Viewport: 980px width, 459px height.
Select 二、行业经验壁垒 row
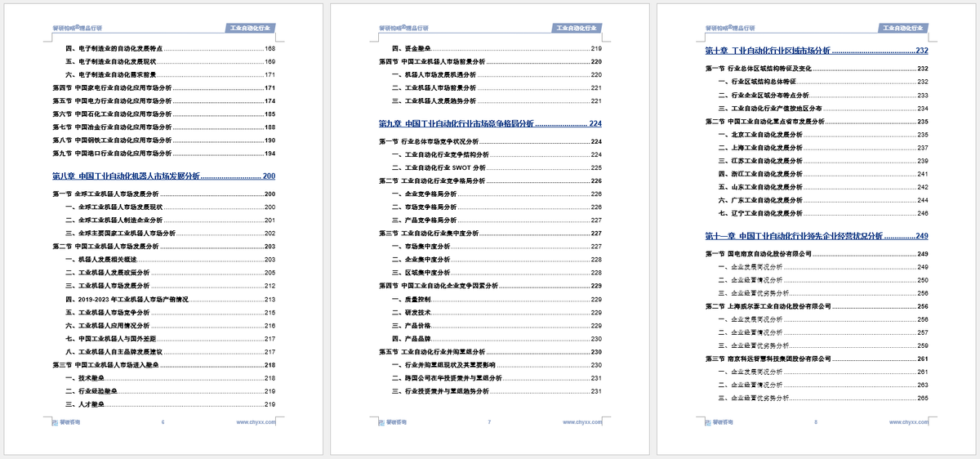click(170, 391)
